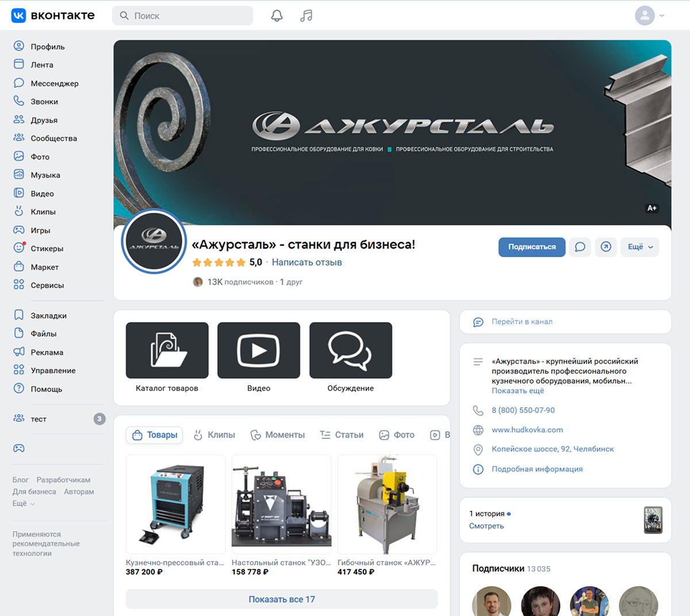Expand description with Показать ещё
Image resolution: width=690 pixels, height=616 pixels.
[x=517, y=391]
